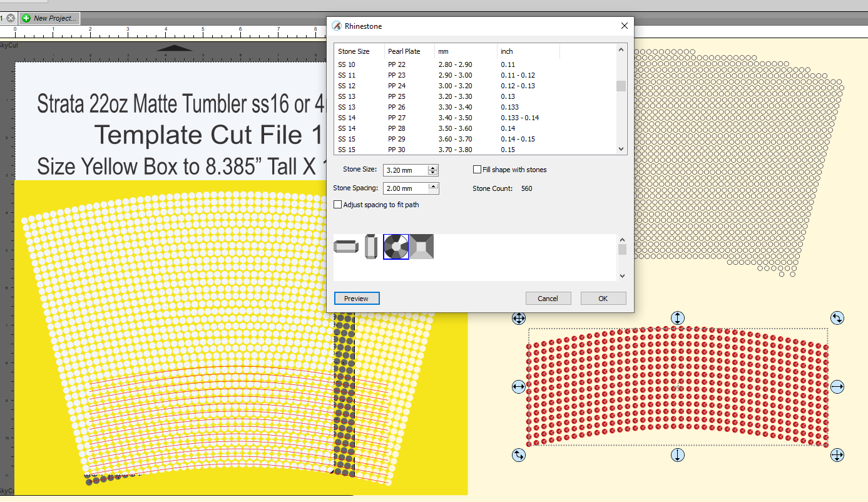
Task: Select the round faceted stone shape
Action: pyautogui.click(x=396, y=247)
